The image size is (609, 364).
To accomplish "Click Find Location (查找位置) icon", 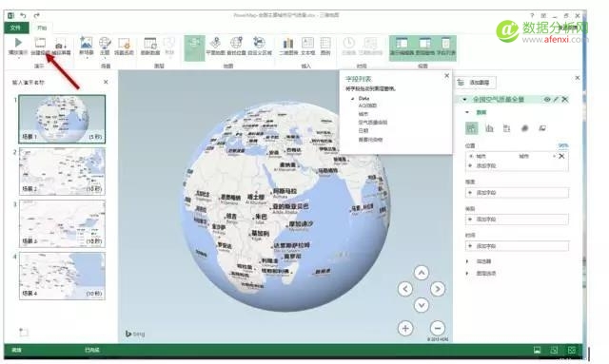I will [x=237, y=46].
